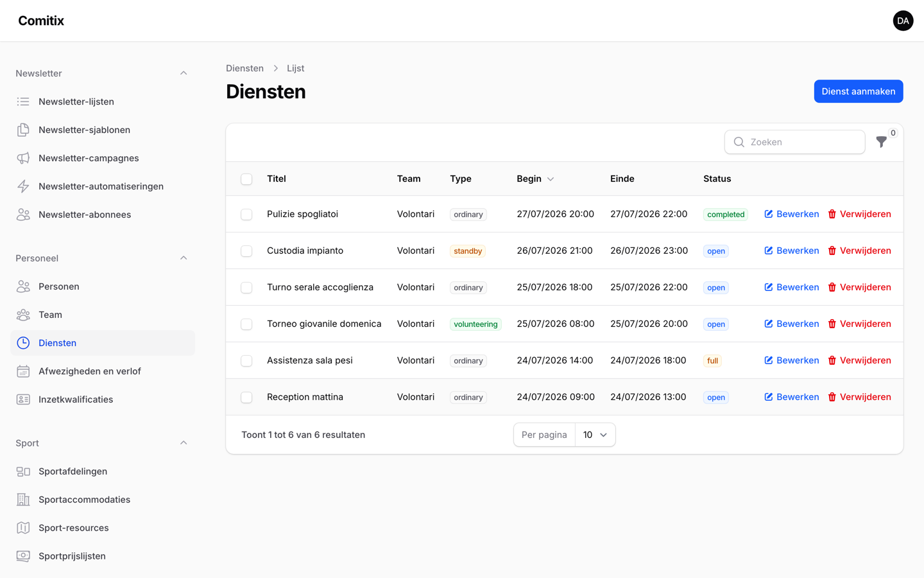Click trash icon for Reception mattina row
The height and width of the screenshot is (578, 924).
(x=832, y=397)
